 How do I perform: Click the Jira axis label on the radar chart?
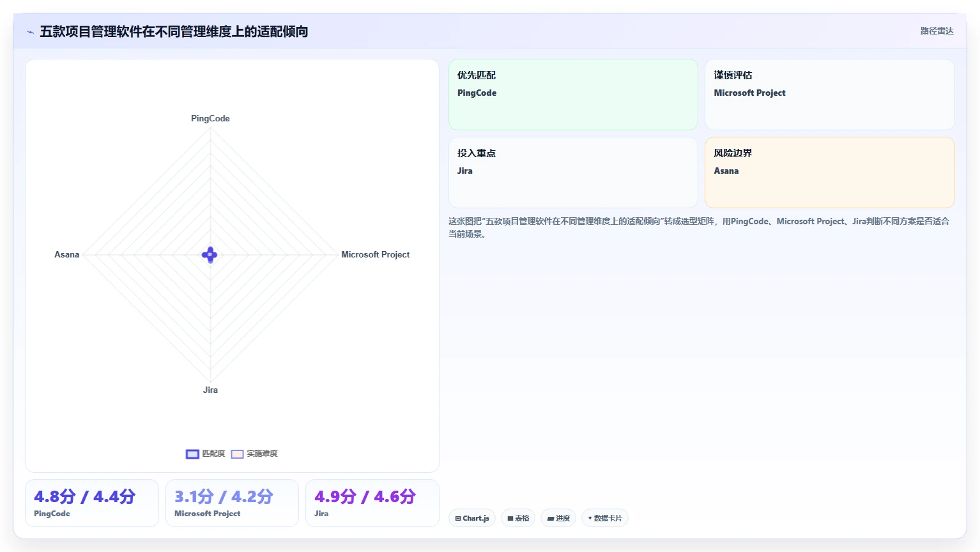[x=210, y=390]
